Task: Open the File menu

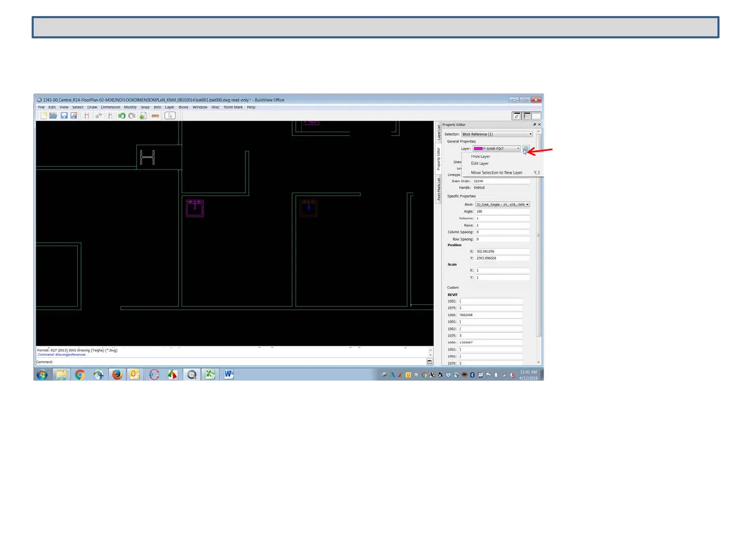Action: 41,107
